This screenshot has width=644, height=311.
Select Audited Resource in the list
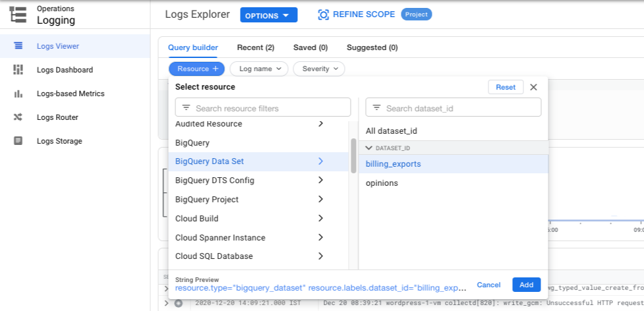(x=209, y=124)
